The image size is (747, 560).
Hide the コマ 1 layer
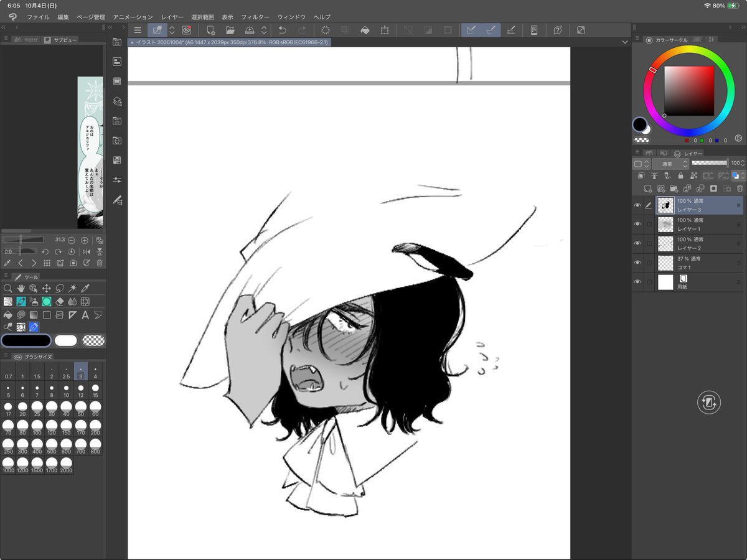[637, 263]
